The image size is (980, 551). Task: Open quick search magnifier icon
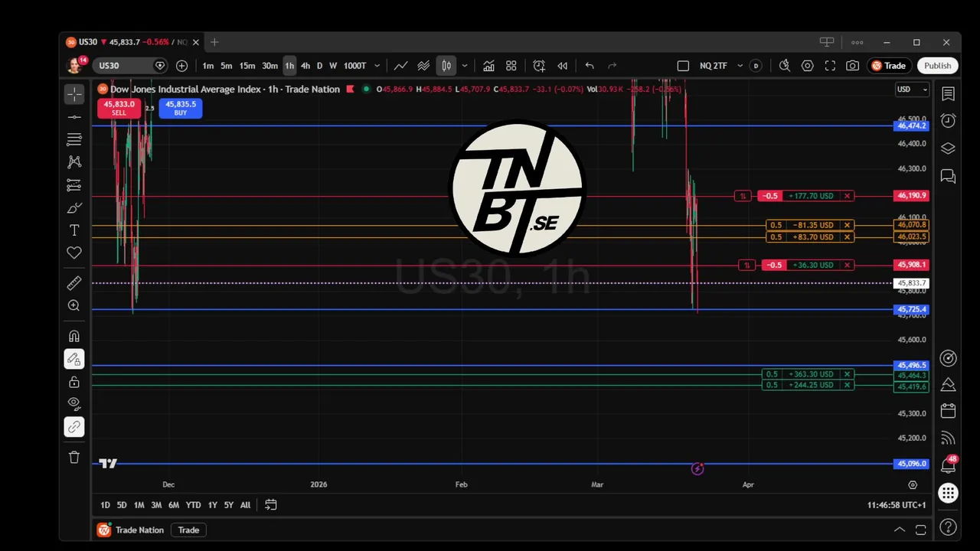784,66
